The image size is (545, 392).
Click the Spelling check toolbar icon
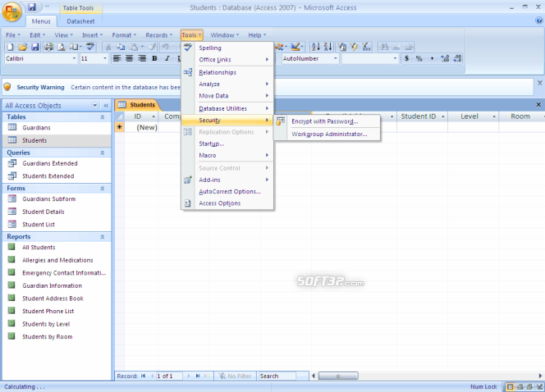point(90,47)
